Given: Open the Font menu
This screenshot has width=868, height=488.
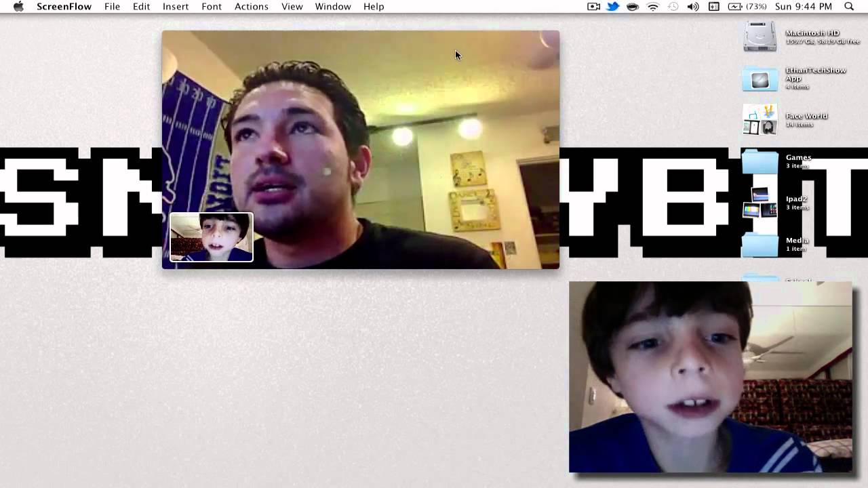Looking at the screenshot, I should click(212, 7).
